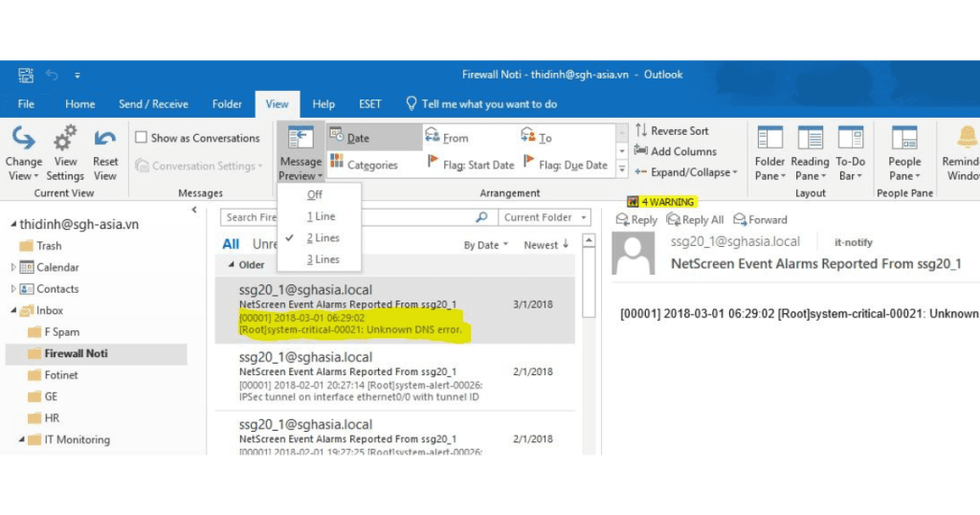
Task: Open the ESET tab
Action: (x=370, y=103)
